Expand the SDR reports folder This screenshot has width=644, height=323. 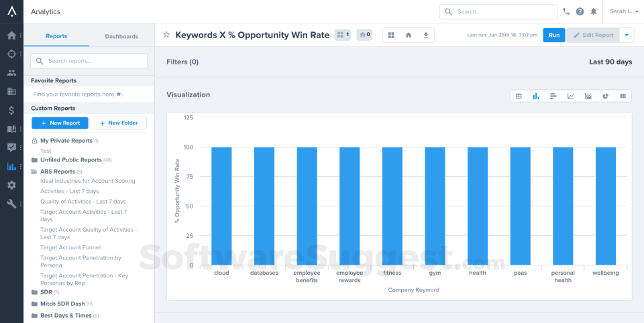[46, 292]
